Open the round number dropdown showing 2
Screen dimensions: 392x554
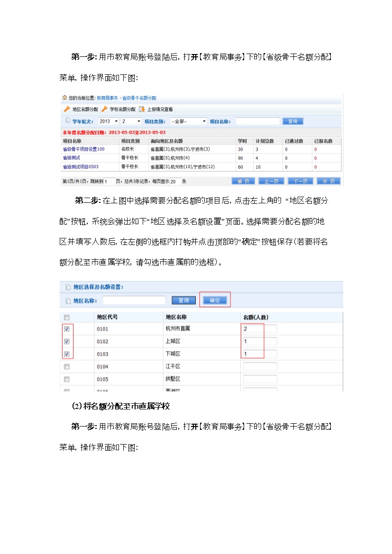pyautogui.click(x=131, y=121)
